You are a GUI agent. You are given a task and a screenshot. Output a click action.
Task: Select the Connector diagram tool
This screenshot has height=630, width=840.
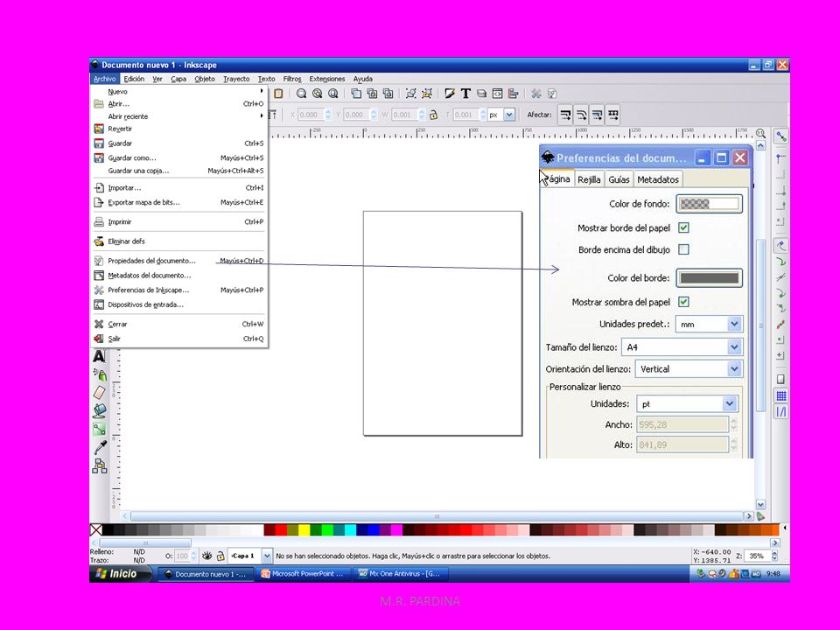tap(100, 465)
